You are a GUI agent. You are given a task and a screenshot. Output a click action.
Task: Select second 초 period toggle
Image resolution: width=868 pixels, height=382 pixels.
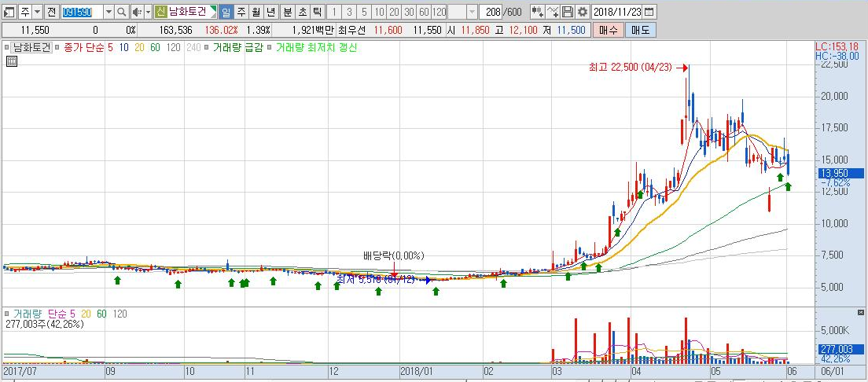point(302,12)
